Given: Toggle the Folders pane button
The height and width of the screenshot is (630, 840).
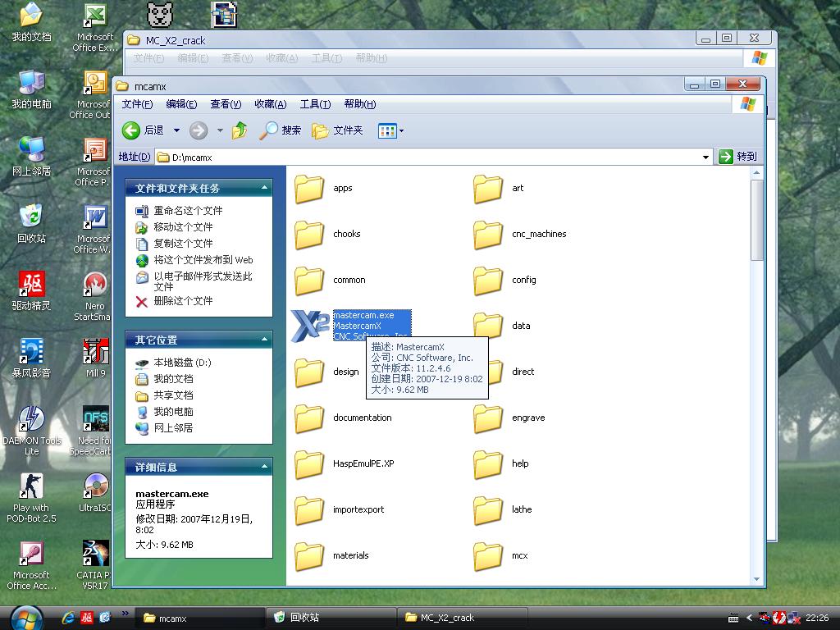Looking at the screenshot, I should click(337, 130).
